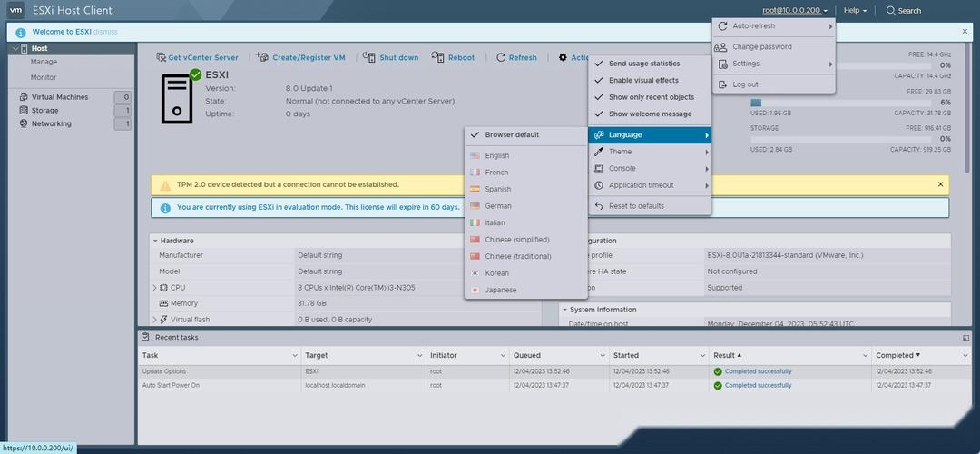Click the Auto-refresh icon in the user menu
Viewport: 980px width, 454px height.
(x=722, y=26)
